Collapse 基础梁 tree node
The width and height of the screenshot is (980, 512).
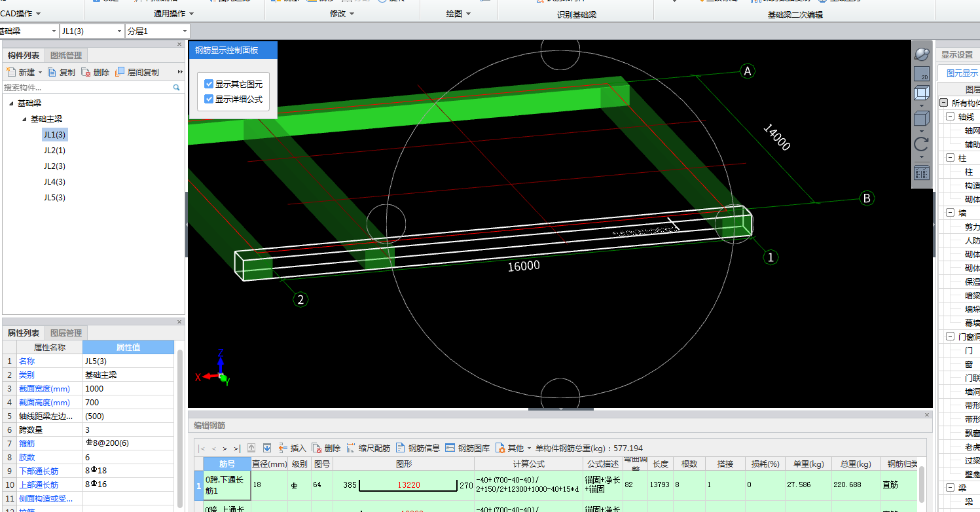[x=11, y=103]
